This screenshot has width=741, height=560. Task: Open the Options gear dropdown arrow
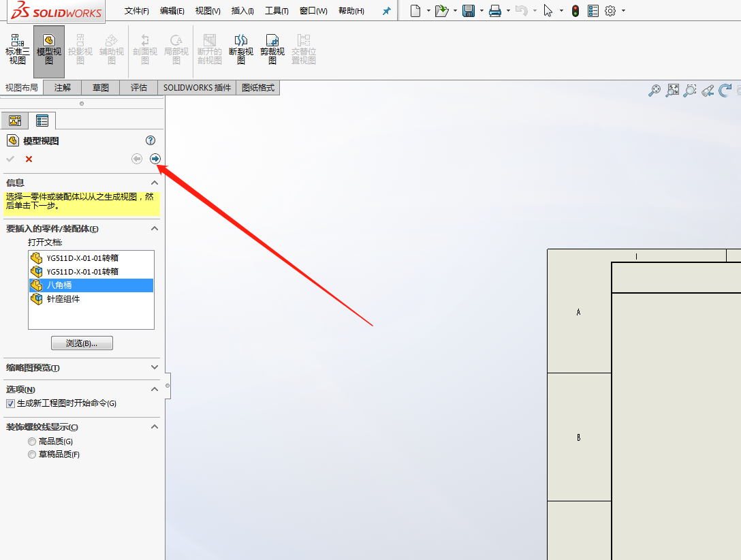[623, 10]
